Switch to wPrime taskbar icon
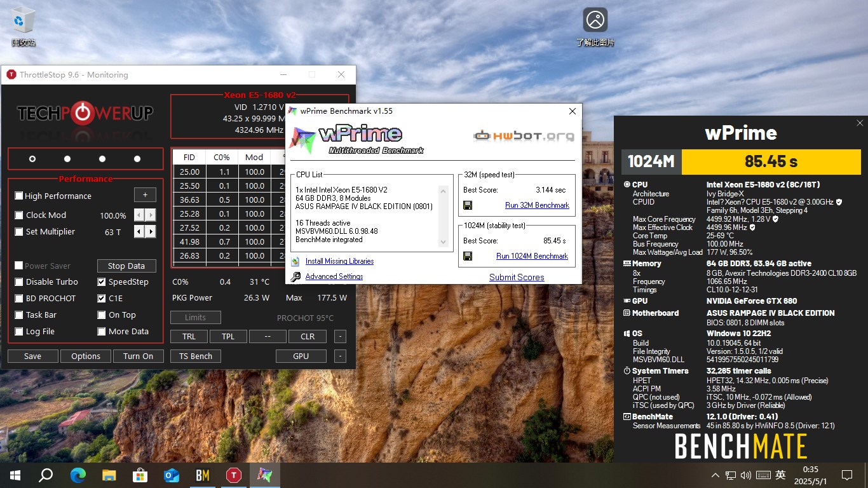This screenshot has width=868, height=488. [265, 475]
